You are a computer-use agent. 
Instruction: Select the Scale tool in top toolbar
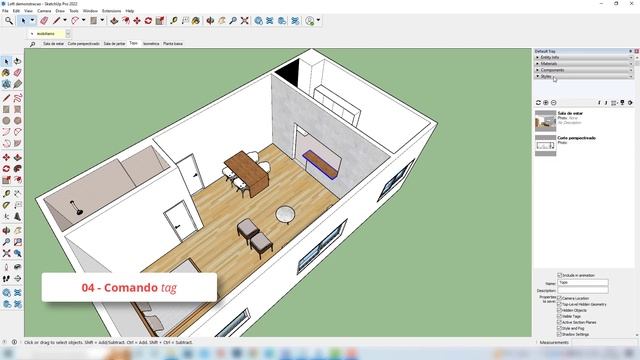(160, 20)
